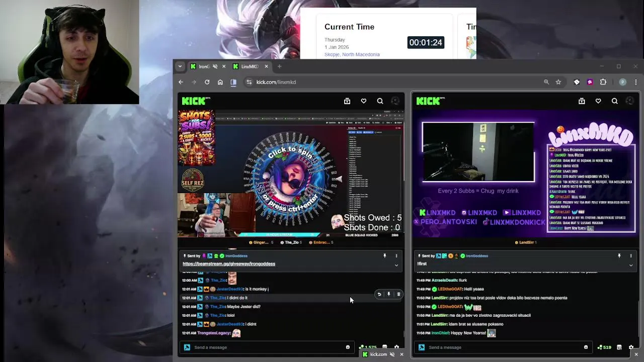Unpin the !first message in the right chat
Screen dimensions: 644x362
(619, 256)
